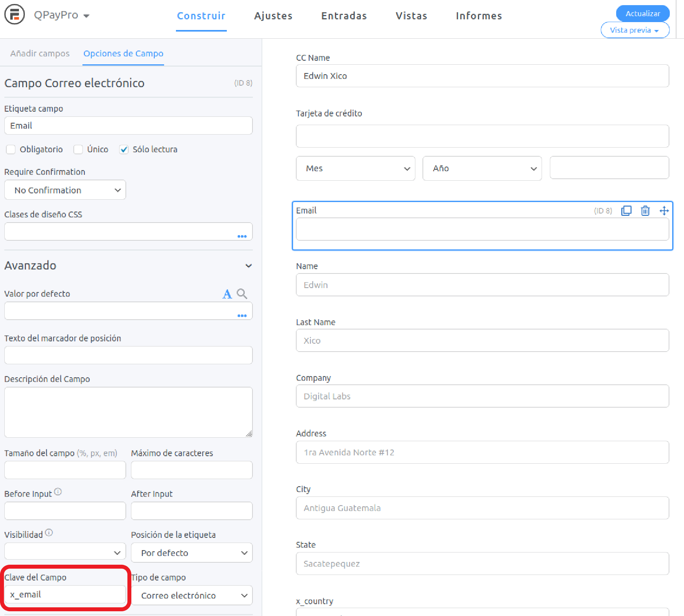Click the Actualizar button
The image size is (684, 616).
643,13
